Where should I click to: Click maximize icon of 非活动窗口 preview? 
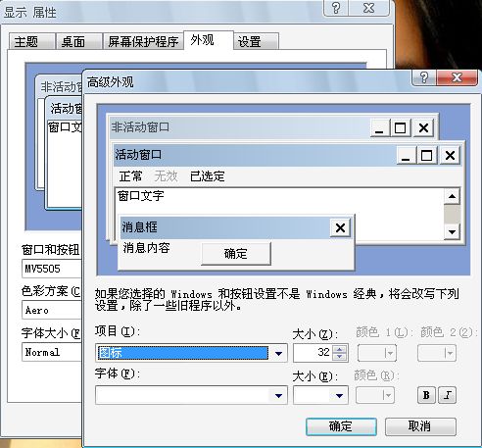click(401, 127)
